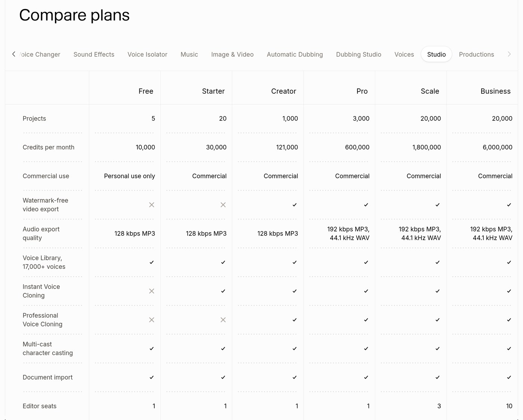523x420 pixels.
Task: Click the X icon for Watermark-free video export under Free
Action: pyautogui.click(x=152, y=205)
